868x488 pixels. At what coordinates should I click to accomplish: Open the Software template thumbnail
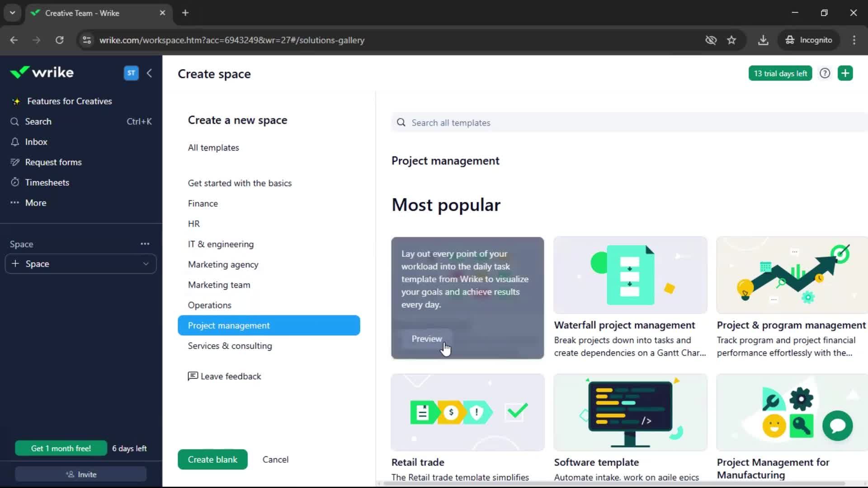(x=630, y=412)
